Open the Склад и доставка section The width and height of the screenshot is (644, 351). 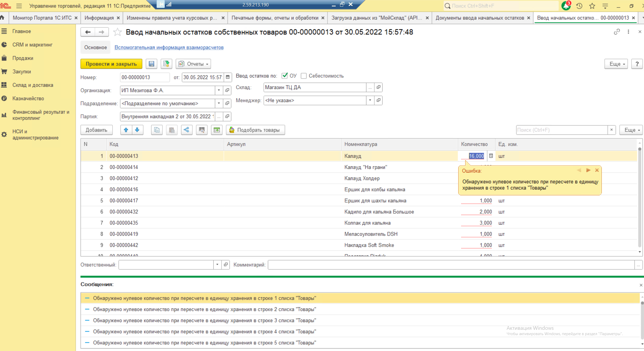point(33,85)
